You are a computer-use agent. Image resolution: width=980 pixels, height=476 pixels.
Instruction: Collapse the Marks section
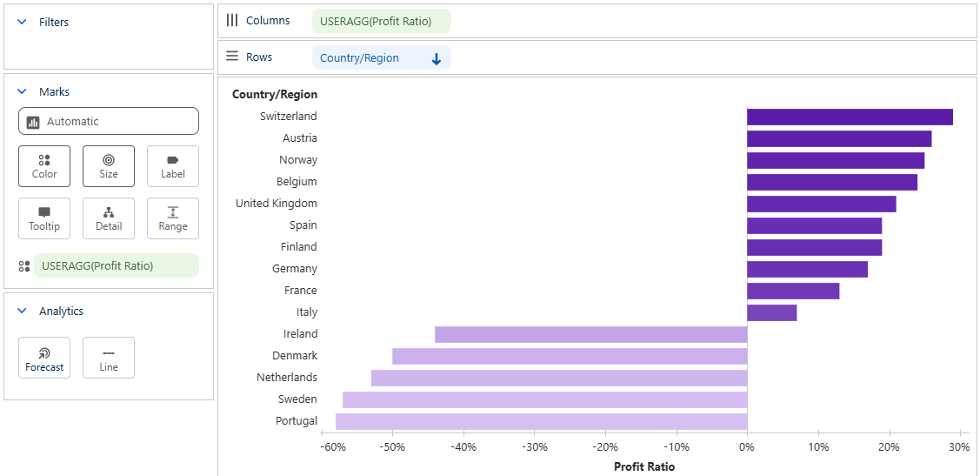tap(23, 92)
